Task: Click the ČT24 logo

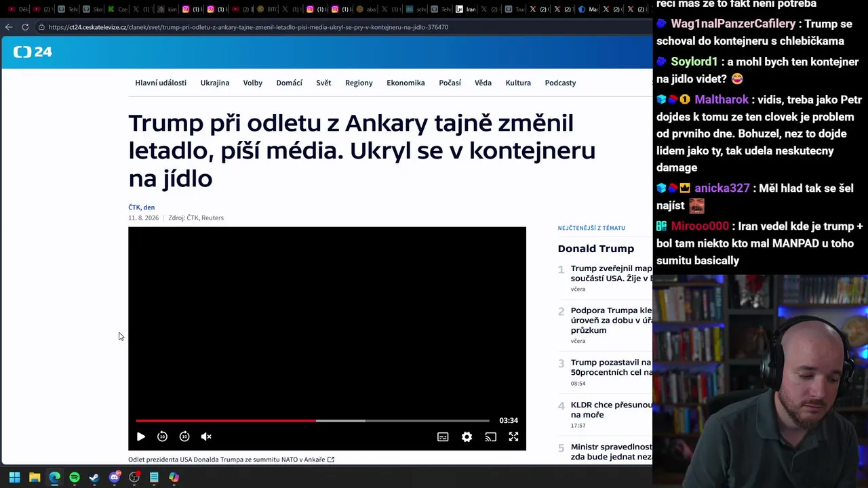Action: (33, 52)
